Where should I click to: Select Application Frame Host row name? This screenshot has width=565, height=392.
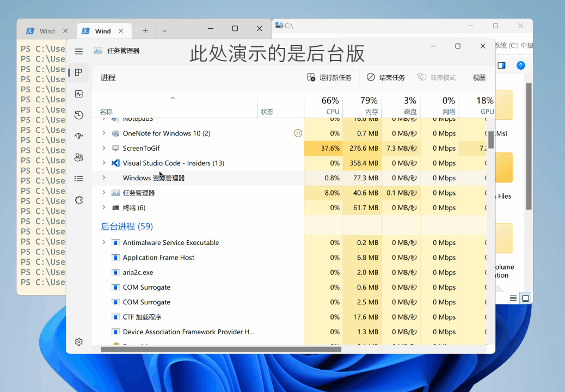tap(158, 258)
